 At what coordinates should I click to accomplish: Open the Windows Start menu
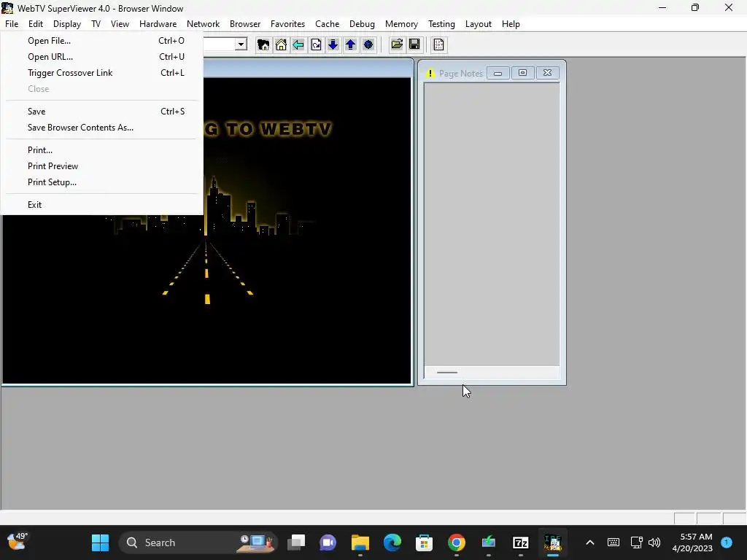(x=100, y=542)
